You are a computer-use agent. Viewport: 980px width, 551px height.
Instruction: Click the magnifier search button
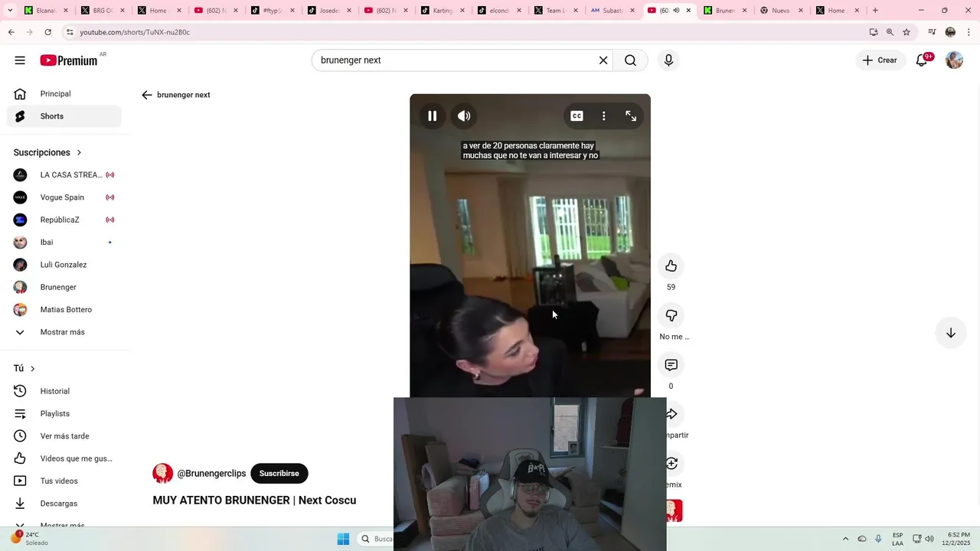click(x=630, y=60)
